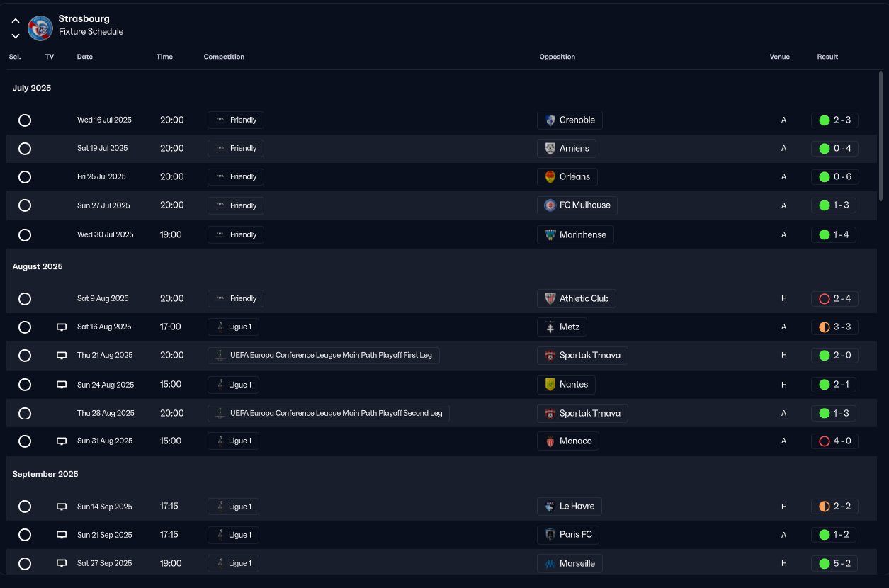Image resolution: width=889 pixels, height=588 pixels.
Task: Click the Paris FC club badge
Action: point(550,535)
